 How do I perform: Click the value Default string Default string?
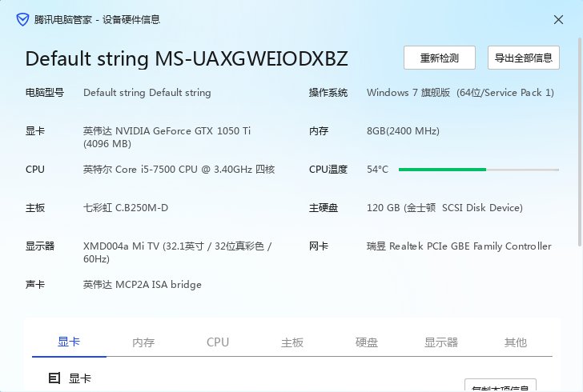pyautogui.click(x=147, y=93)
